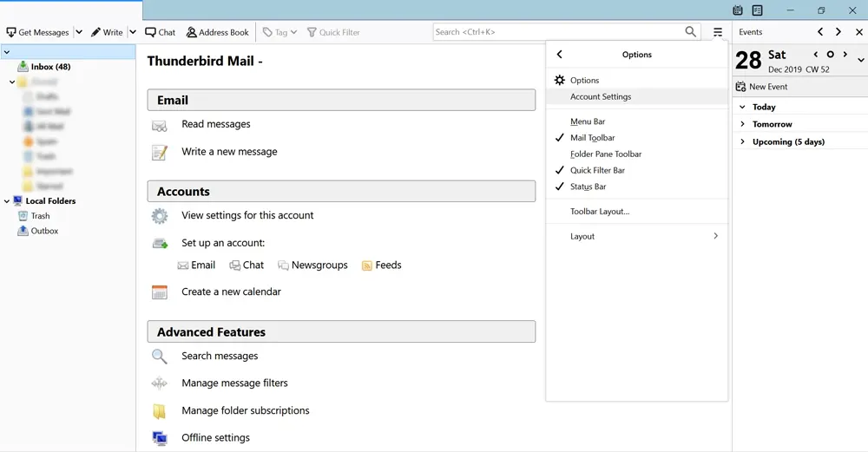Click New Event in Events pane
This screenshot has height=452, width=868.
point(761,86)
